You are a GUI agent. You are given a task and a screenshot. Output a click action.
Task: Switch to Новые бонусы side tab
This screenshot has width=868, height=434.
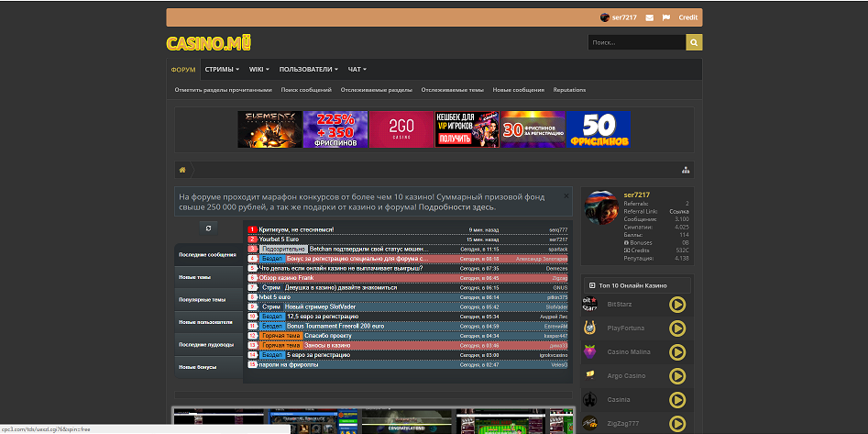(x=209, y=367)
